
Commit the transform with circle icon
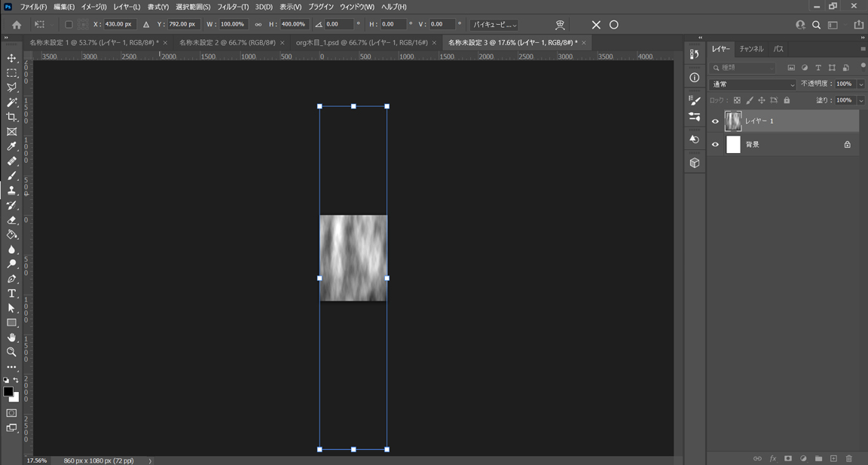(614, 25)
